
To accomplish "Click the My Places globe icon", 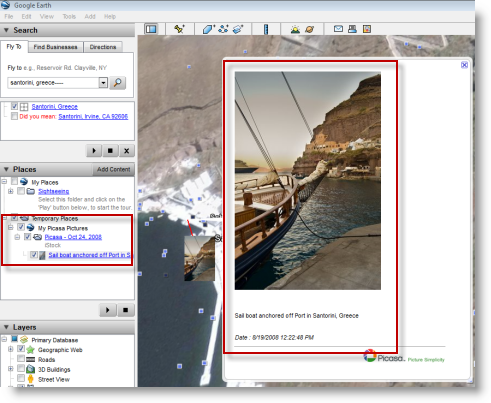I will pos(24,182).
